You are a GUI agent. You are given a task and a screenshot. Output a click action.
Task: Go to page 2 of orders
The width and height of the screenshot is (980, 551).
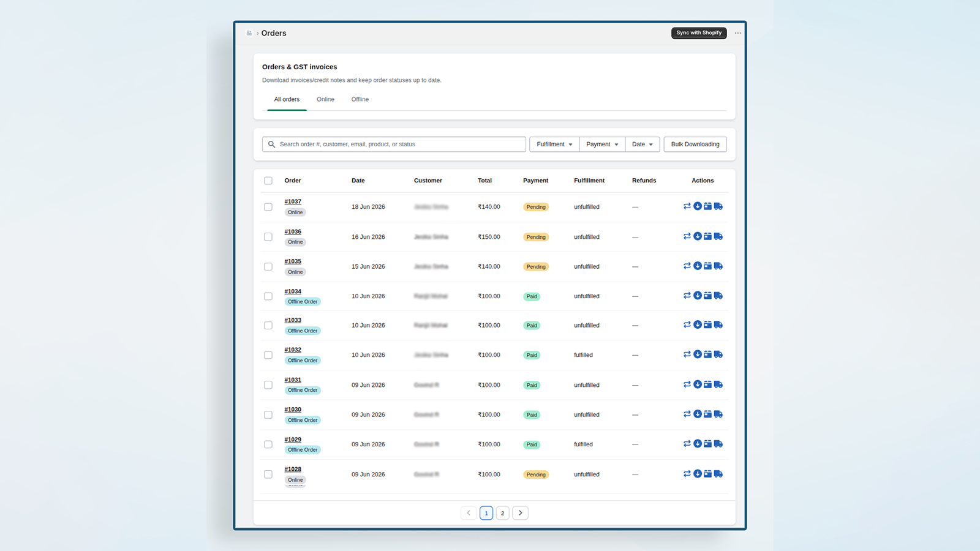[x=502, y=513]
